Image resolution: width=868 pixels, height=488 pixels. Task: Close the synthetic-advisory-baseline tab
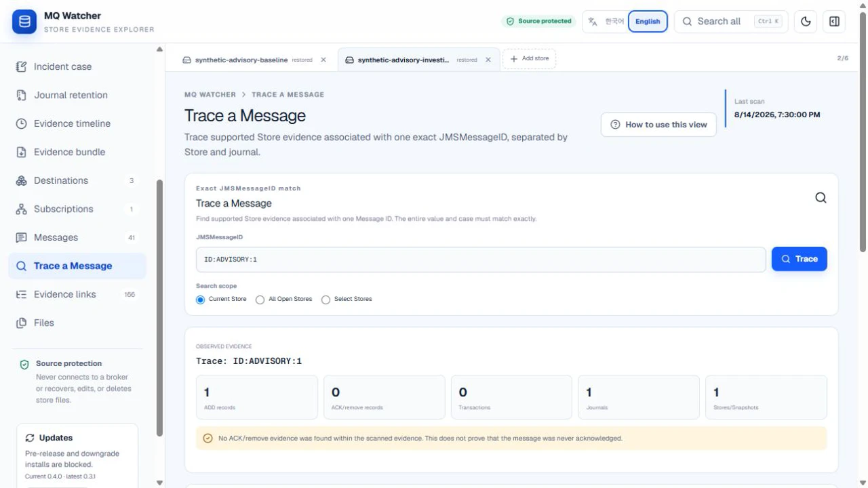[x=323, y=60]
